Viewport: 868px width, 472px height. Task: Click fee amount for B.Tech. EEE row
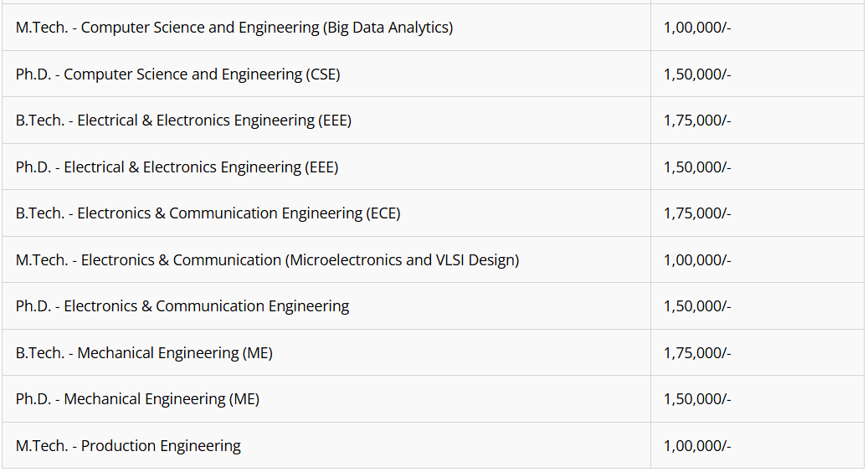pyautogui.click(x=697, y=121)
